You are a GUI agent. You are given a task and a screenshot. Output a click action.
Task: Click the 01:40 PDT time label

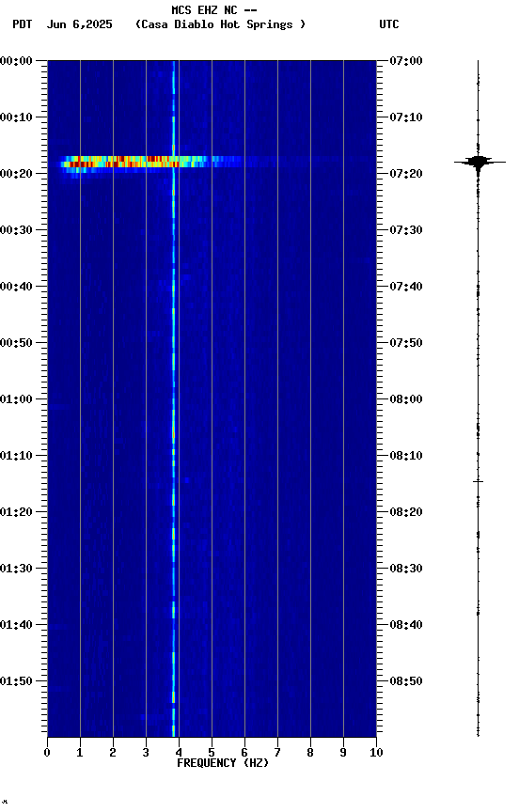16,625
